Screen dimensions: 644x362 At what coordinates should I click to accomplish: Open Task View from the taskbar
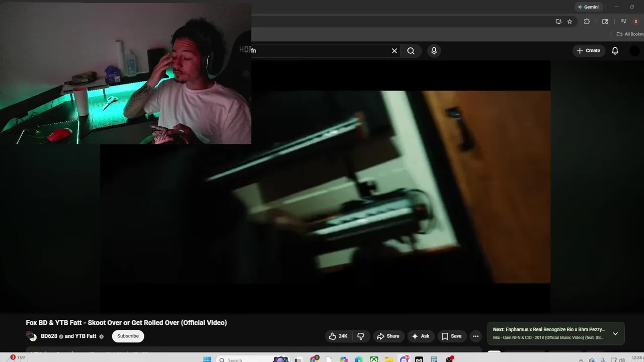[x=298, y=359]
